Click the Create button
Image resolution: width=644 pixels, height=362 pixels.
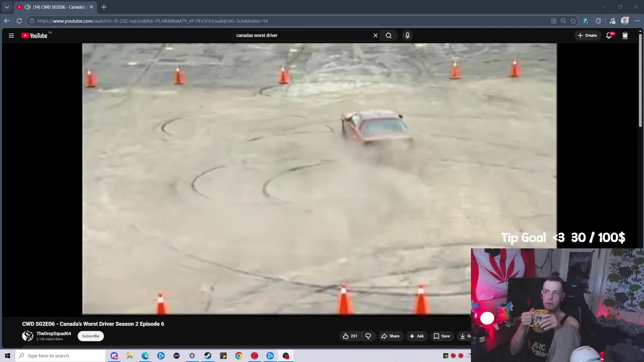[587, 35]
